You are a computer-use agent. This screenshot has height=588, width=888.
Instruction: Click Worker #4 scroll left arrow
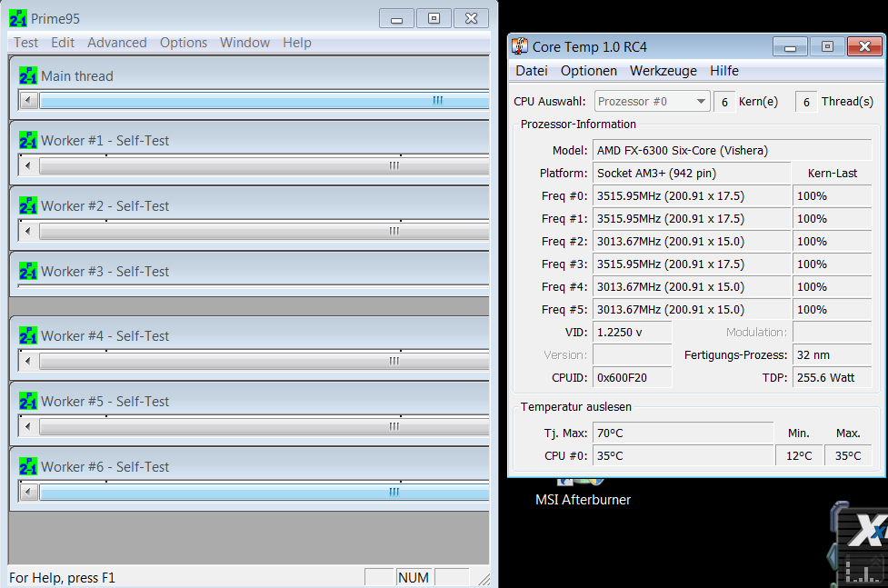point(28,362)
